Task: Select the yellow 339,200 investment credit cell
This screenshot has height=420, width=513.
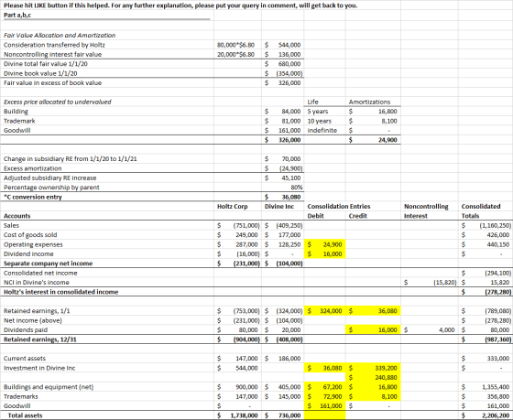Action: click(373, 368)
